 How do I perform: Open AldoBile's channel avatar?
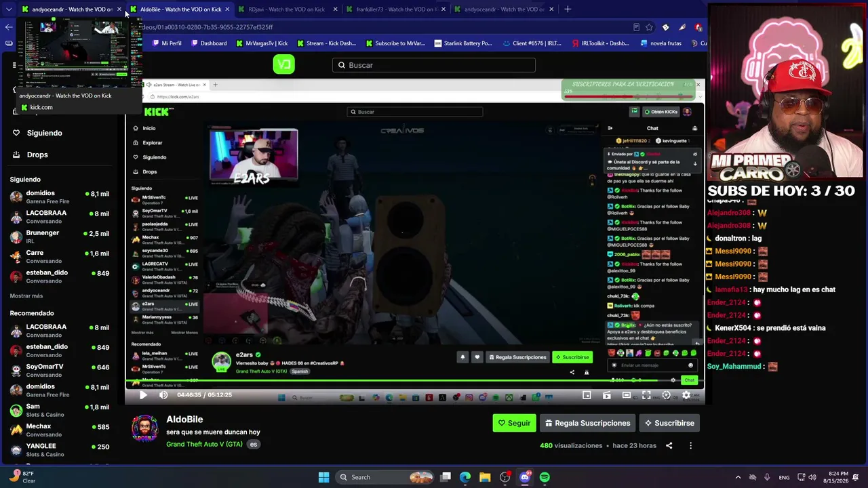click(144, 429)
